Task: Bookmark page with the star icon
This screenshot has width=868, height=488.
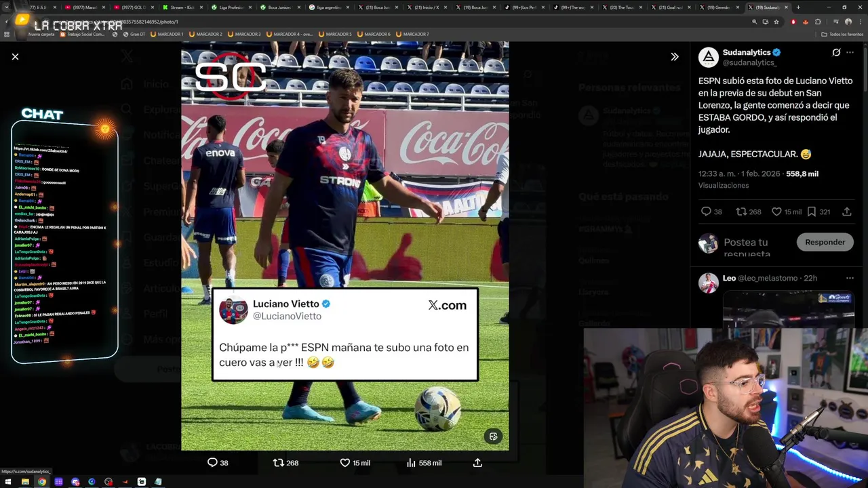Action: [776, 22]
